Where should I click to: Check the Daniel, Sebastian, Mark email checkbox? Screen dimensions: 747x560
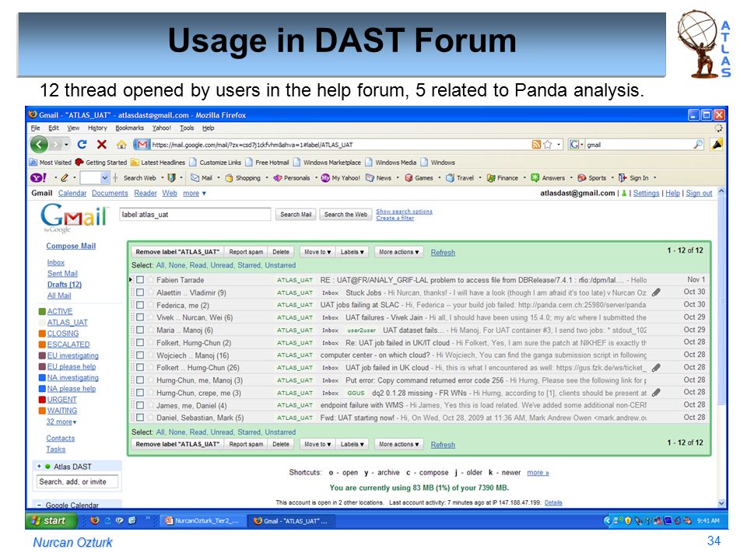pos(140,418)
